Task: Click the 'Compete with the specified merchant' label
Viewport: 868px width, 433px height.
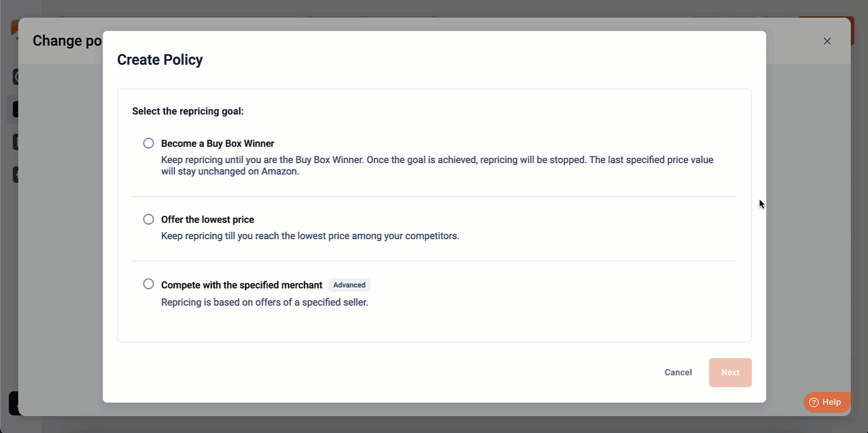Action: [242, 285]
